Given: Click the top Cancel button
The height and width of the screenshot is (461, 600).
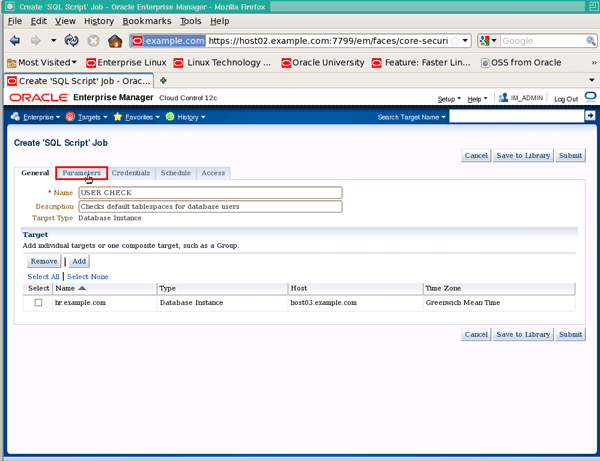Looking at the screenshot, I should tap(476, 155).
